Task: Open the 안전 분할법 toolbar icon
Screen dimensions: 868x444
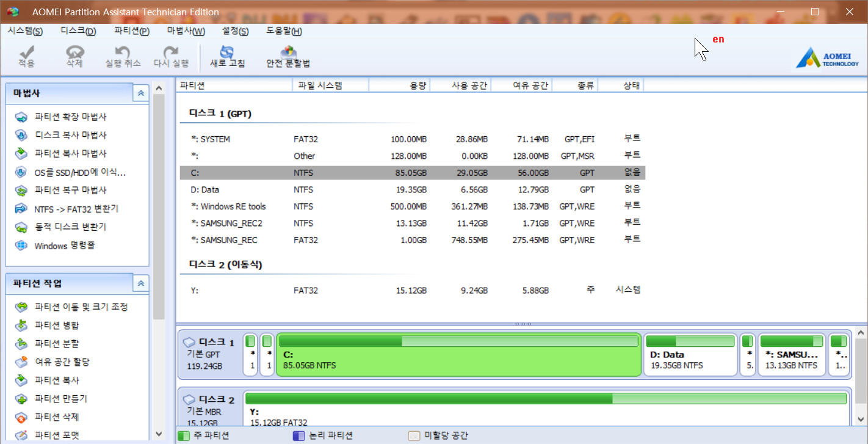Action: coord(288,57)
